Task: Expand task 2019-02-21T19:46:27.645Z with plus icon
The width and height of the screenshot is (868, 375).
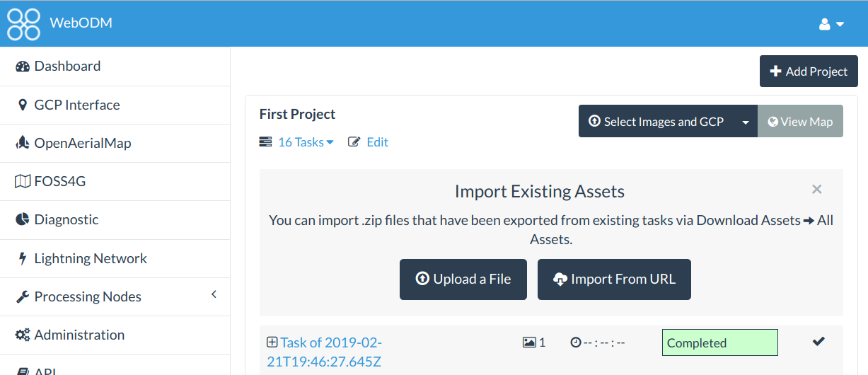Action: (272, 342)
